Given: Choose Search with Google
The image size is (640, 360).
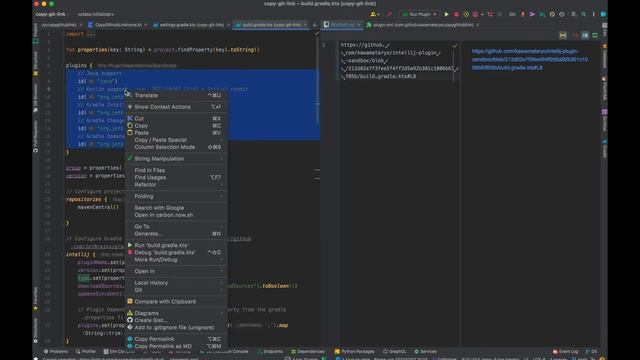Looking at the screenshot, I should [176, 208].
